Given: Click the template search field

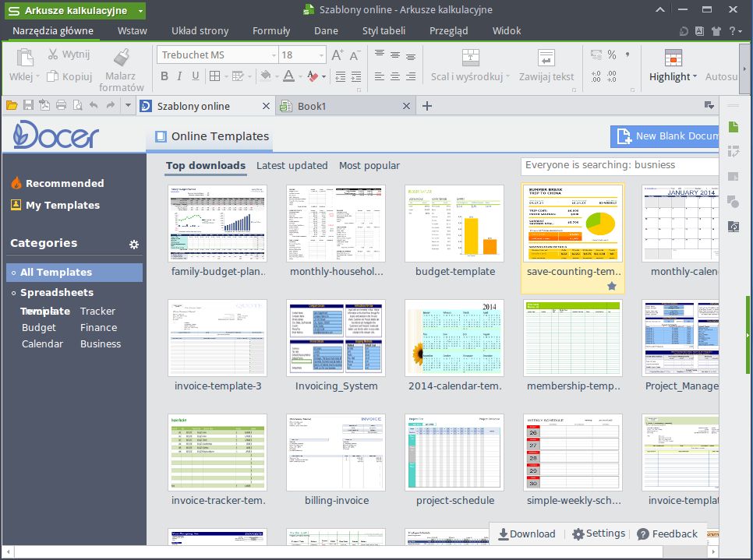Looking at the screenshot, I should coord(620,166).
